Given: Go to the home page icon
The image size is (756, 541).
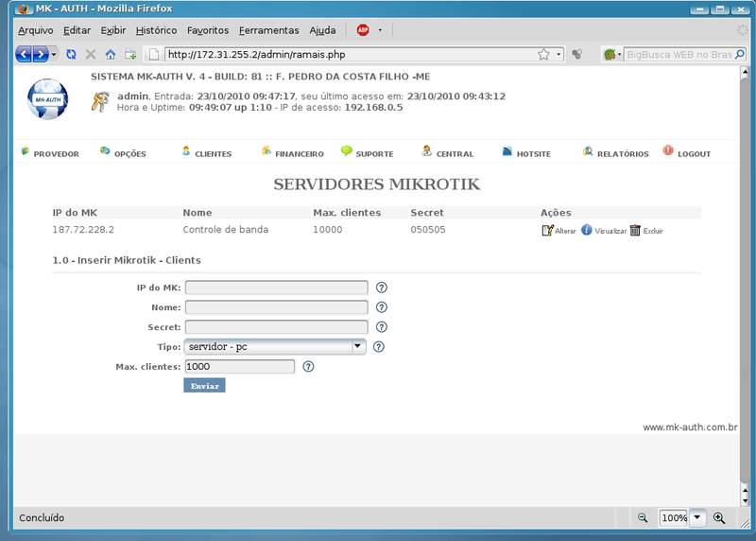Looking at the screenshot, I should pos(111,54).
